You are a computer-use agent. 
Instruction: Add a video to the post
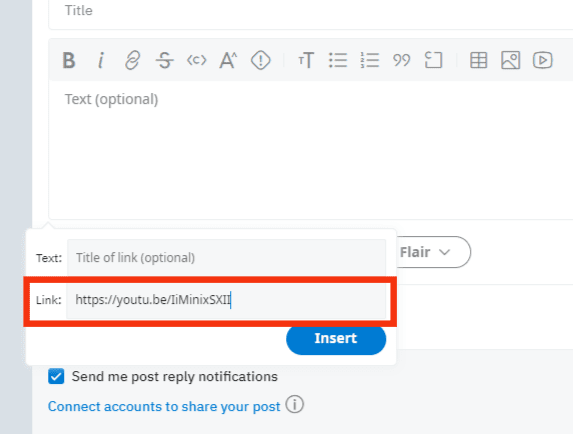tap(542, 60)
